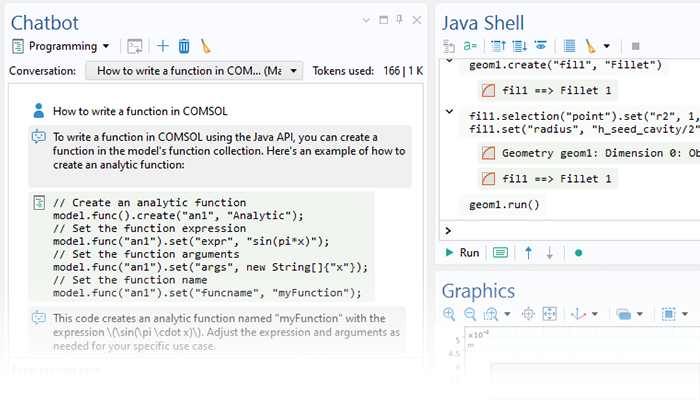
Task: Open the axis orientation dropdown arrow
Action: [595, 314]
